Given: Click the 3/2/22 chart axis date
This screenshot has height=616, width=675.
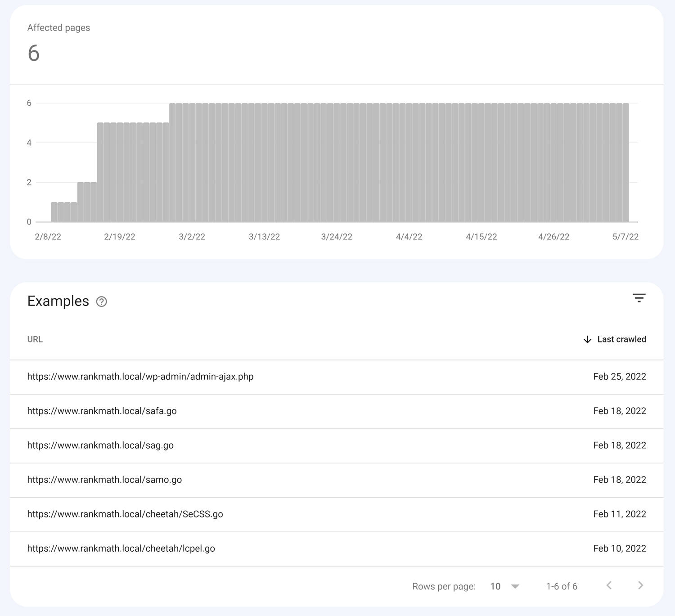Looking at the screenshot, I should [192, 237].
